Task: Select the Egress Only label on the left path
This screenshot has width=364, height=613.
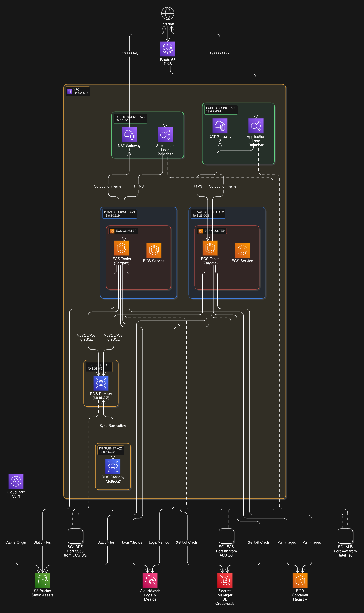Action: 129,53
